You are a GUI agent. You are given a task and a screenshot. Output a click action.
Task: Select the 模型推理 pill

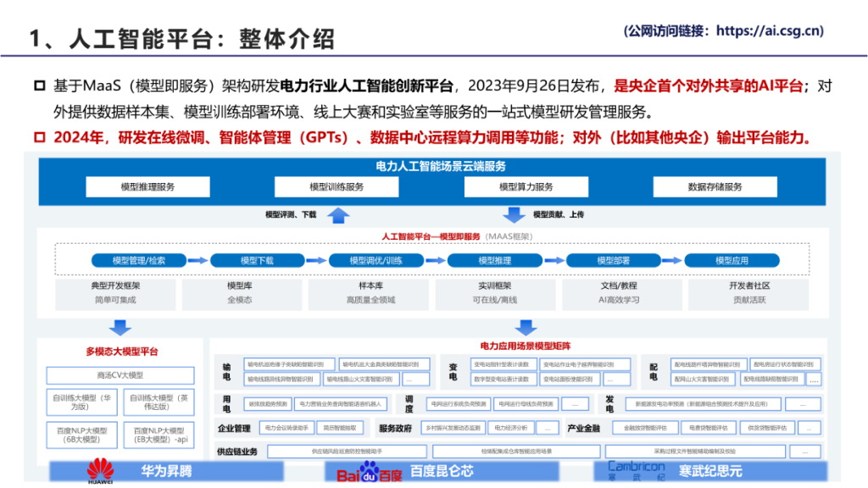click(495, 260)
